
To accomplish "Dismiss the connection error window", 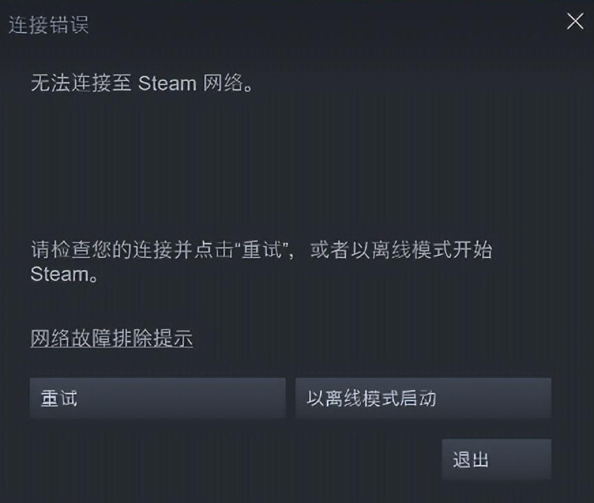I will [575, 21].
